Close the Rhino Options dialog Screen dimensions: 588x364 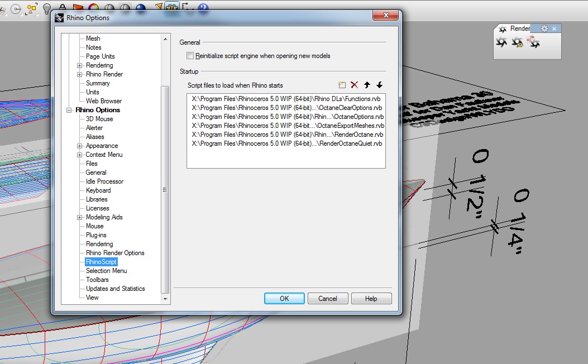pyautogui.click(x=385, y=16)
